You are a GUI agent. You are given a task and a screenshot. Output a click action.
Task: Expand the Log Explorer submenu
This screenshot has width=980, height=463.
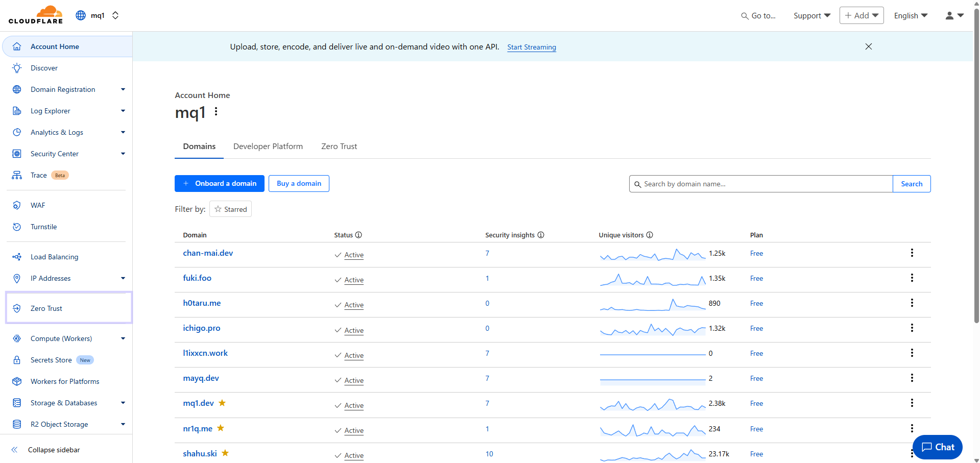point(123,111)
